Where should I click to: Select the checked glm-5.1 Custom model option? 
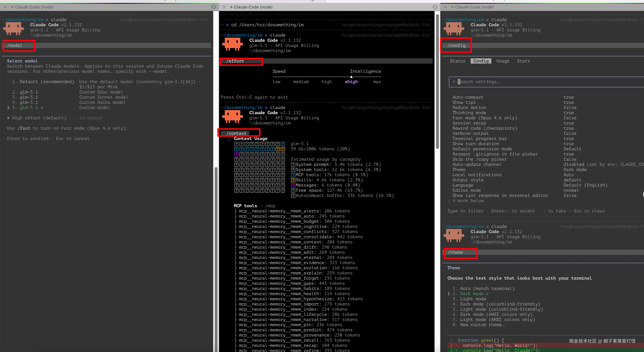pyautogui.click(x=58, y=108)
